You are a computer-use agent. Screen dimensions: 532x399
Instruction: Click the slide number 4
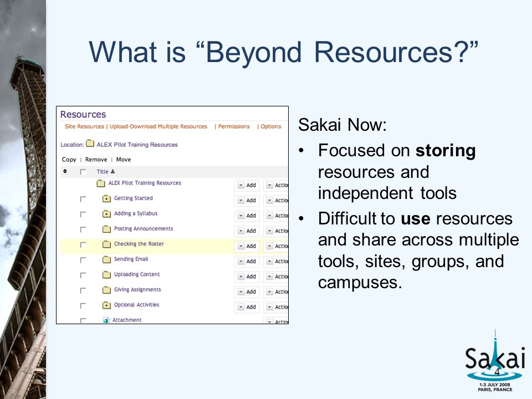click(x=497, y=372)
